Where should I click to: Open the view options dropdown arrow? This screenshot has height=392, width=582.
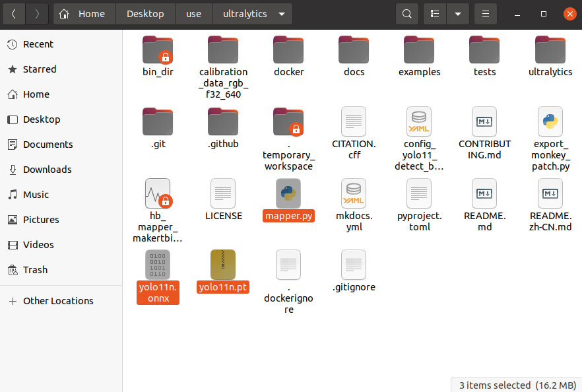(457, 14)
